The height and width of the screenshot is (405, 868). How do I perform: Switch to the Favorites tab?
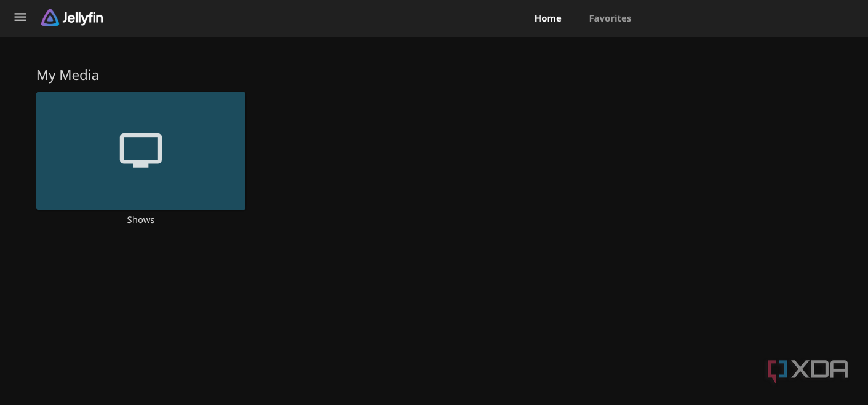(x=610, y=18)
